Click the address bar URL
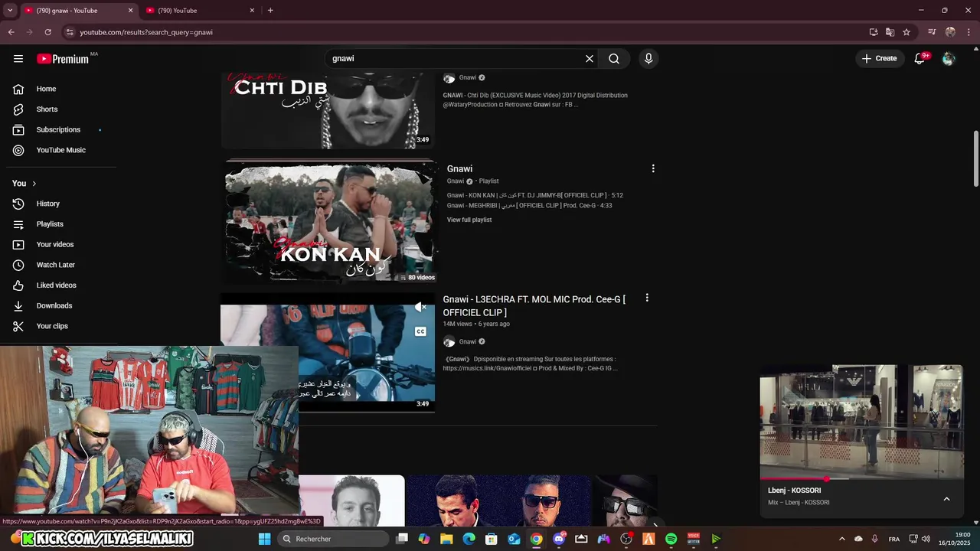 tap(146, 32)
